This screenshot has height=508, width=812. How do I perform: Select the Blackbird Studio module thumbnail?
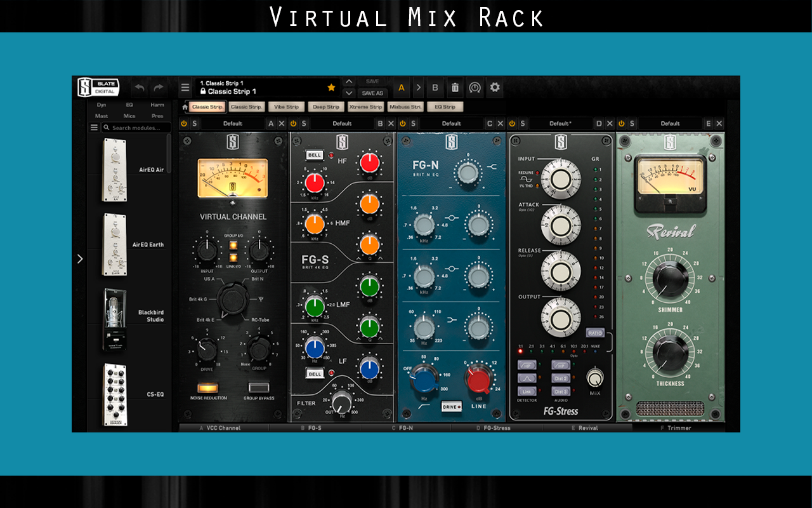click(x=114, y=319)
